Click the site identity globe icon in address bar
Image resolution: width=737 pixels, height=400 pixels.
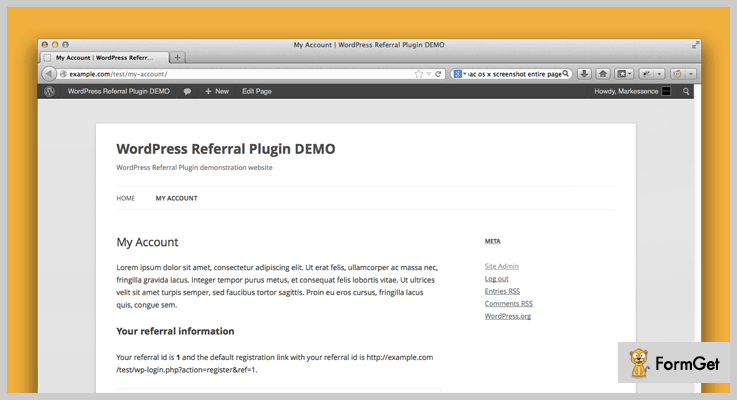(63, 74)
